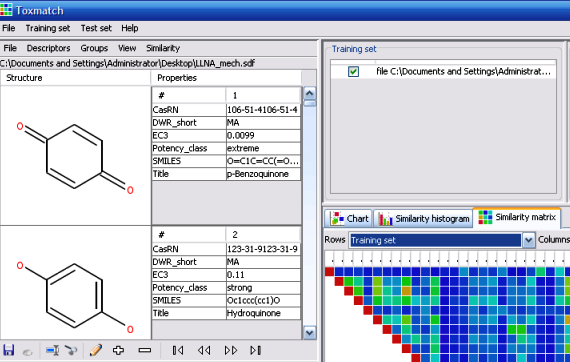570x362 pixels.
Task: Switch to the Similarity matrix tab
Action: pyautogui.click(x=517, y=217)
